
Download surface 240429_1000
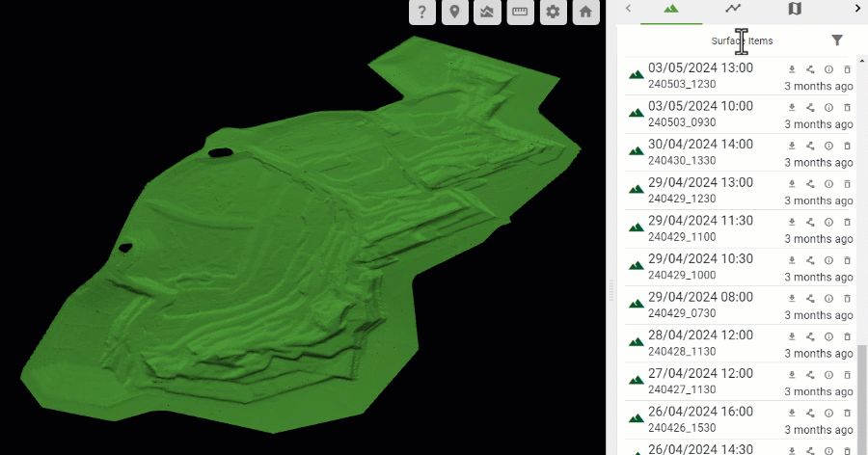[792, 260]
